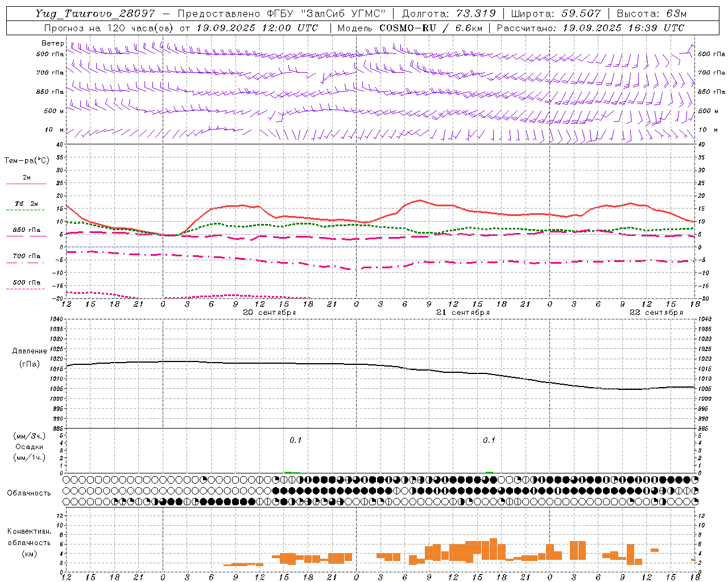Click the station title Yug_Taurovo_28097
Screen dimensions: 728x582
coord(95,14)
